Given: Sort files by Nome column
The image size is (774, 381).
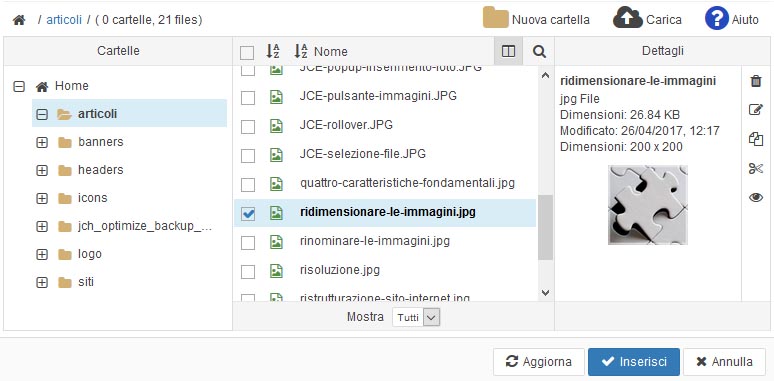Looking at the screenshot, I should 321,51.
